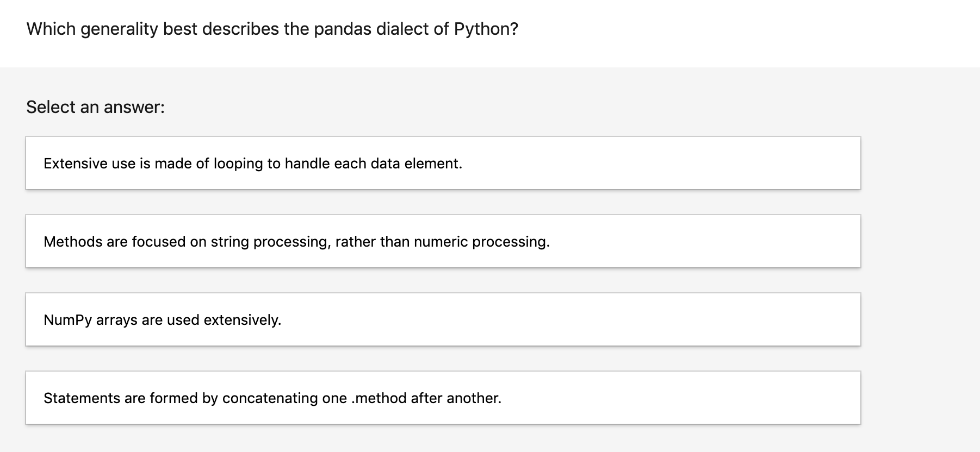
Task: Click the "Select an answer:" label
Action: [x=95, y=107]
